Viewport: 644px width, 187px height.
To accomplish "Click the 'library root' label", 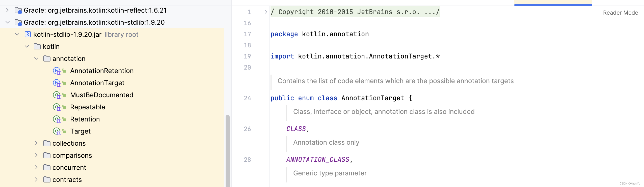I will 121,35.
